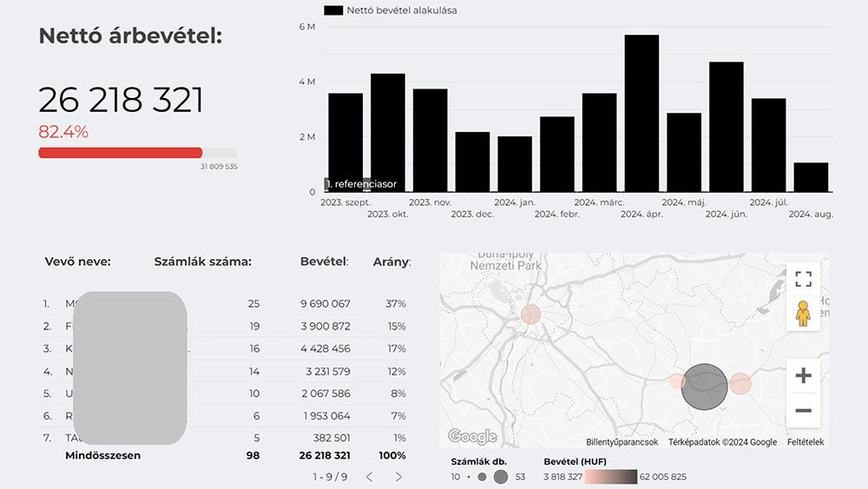Click the red net revenue progress bar

[x=120, y=153]
